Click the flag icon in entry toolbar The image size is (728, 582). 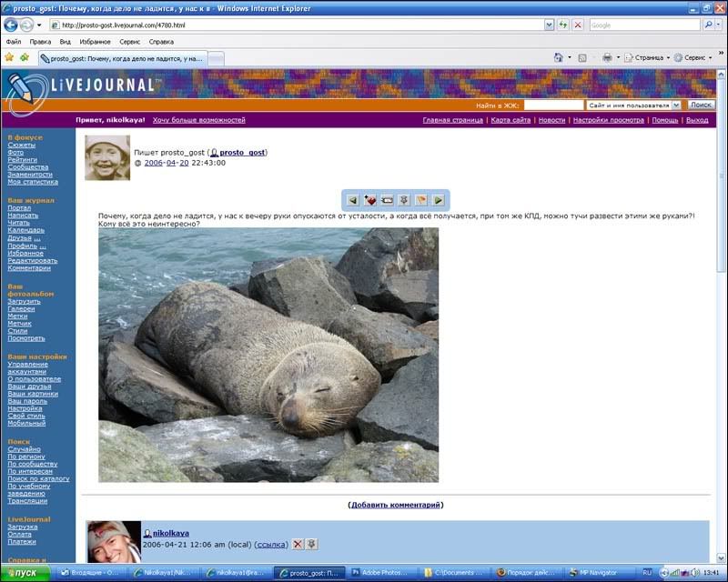pyautogui.click(x=421, y=200)
